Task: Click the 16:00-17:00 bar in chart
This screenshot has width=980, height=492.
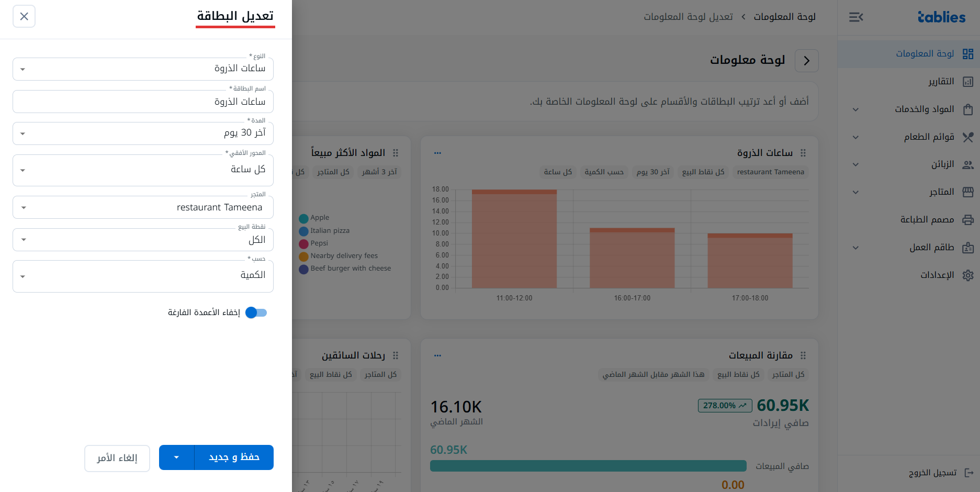Action: 632,258
